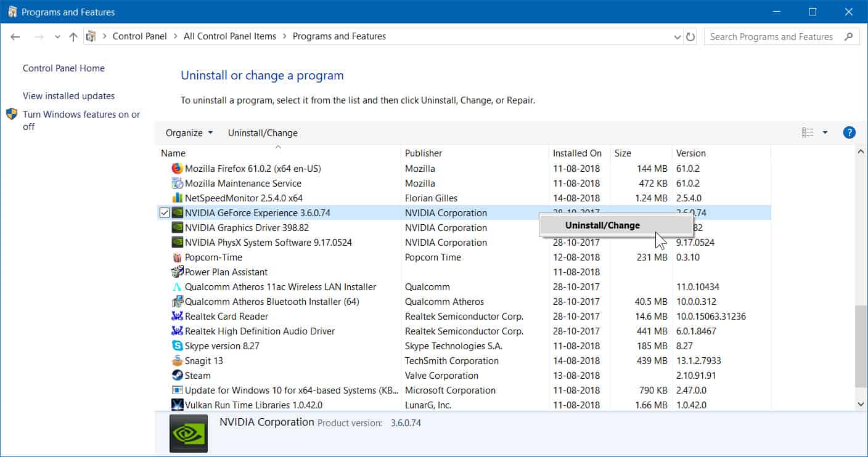This screenshot has width=868, height=457.
Task: Select Realtek High Definition Audio Driver name
Action: (260, 331)
